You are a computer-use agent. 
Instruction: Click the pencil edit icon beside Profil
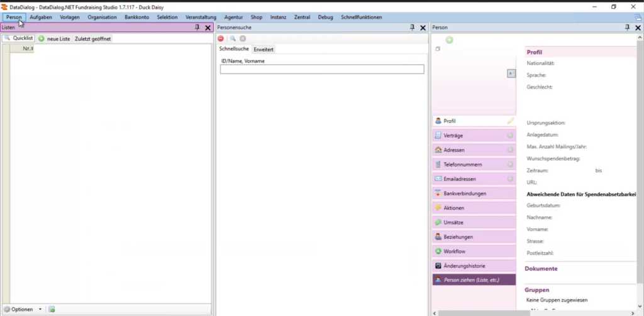511,121
